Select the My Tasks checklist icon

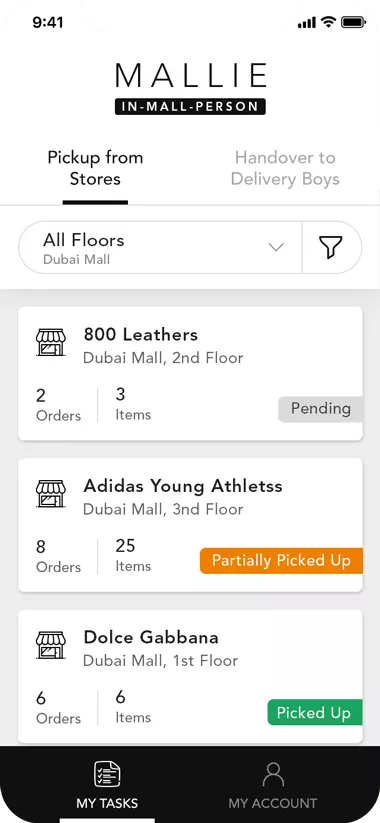(107, 775)
